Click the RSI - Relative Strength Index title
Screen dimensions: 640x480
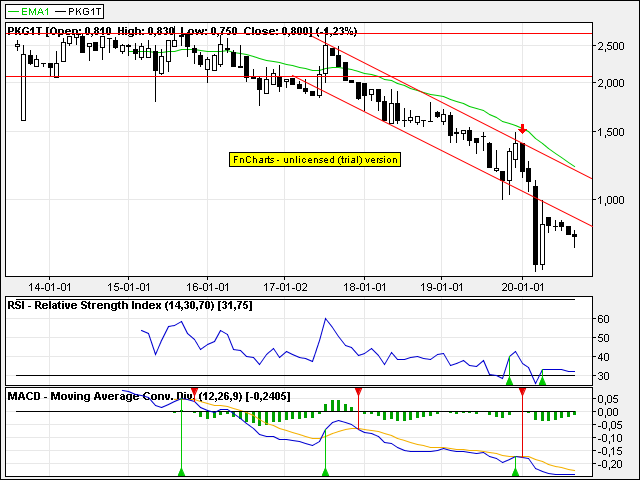pyautogui.click(x=130, y=305)
